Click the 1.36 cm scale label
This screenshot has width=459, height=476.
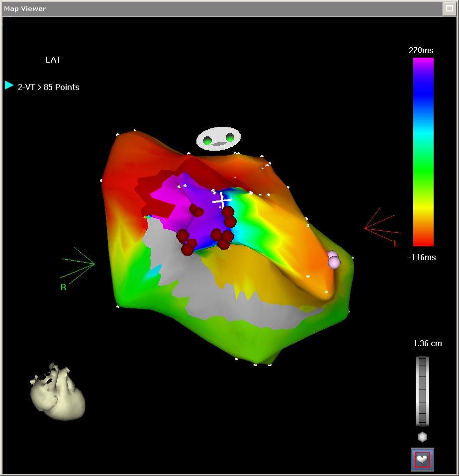[x=427, y=343]
